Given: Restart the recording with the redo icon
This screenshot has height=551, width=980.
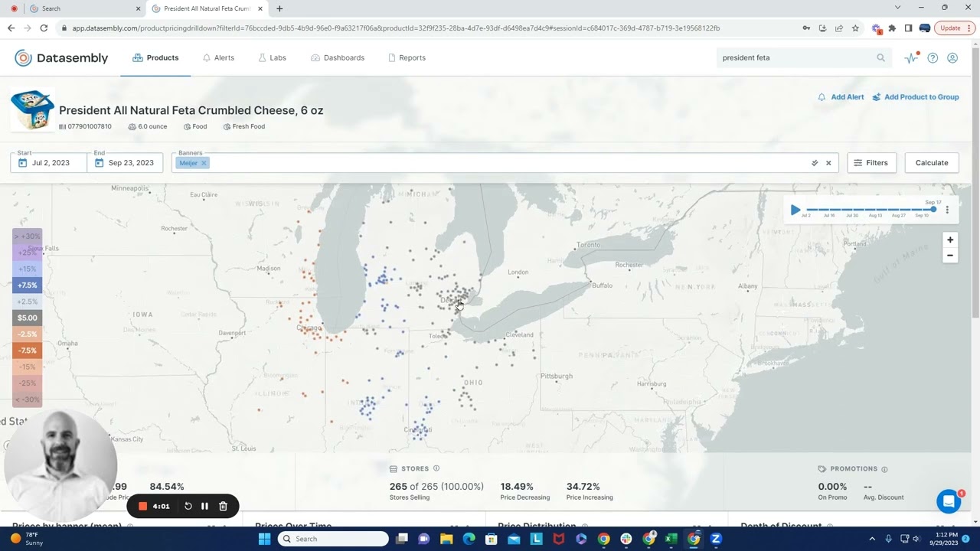Looking at the screenshot, I should click(x=188, y=506).
